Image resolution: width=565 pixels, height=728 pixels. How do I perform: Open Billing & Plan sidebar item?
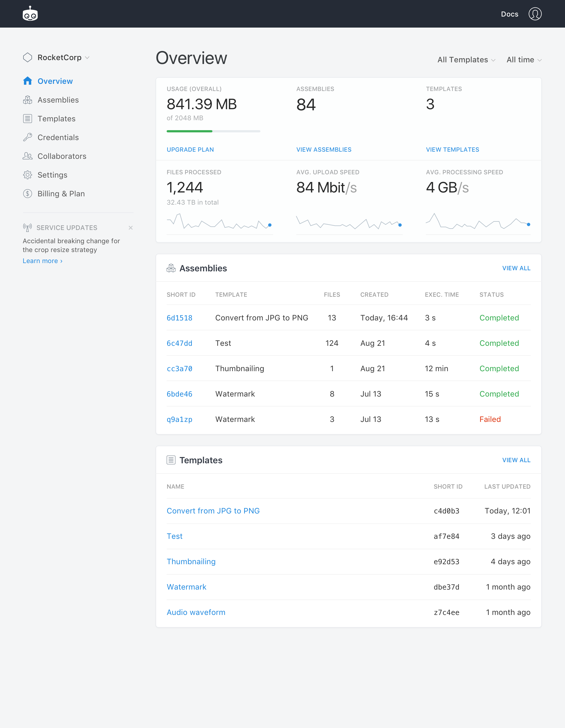point(61,194)
